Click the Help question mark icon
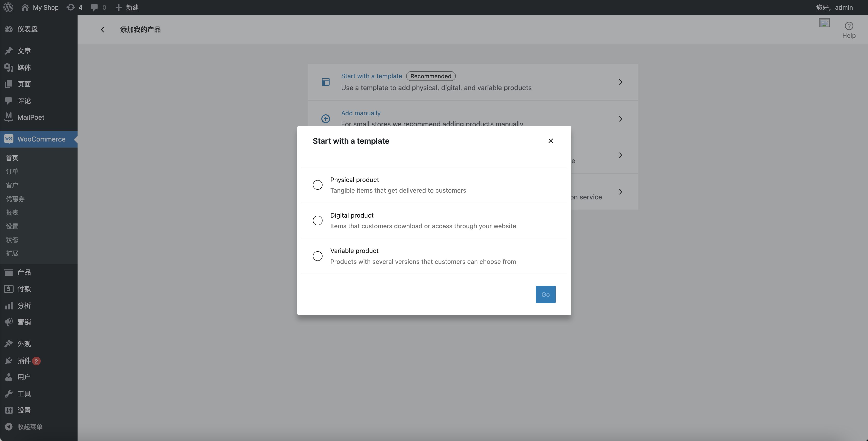This screenshot has width=868, height=441. click(848, 26)
